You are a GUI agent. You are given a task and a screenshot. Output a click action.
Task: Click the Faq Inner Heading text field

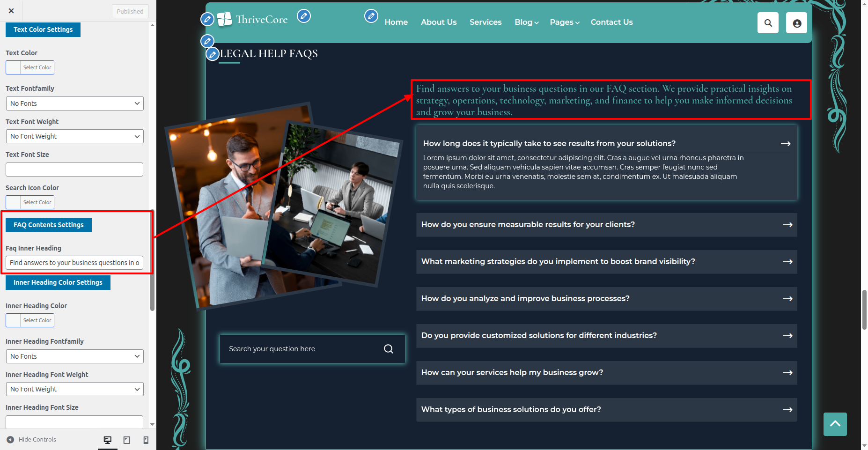tap(74, 263)
